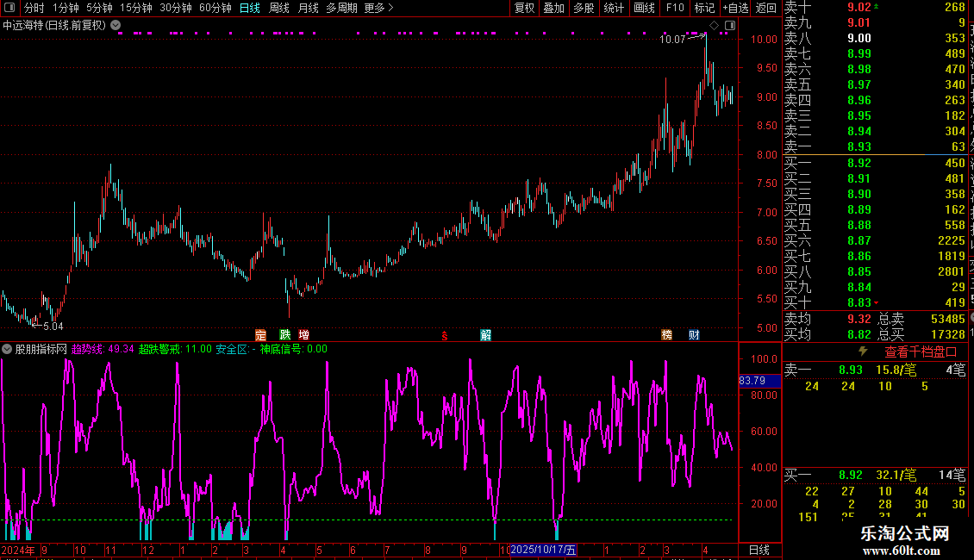
Task: Open the 多周期 multi-period view
Action: click(341, 8)
